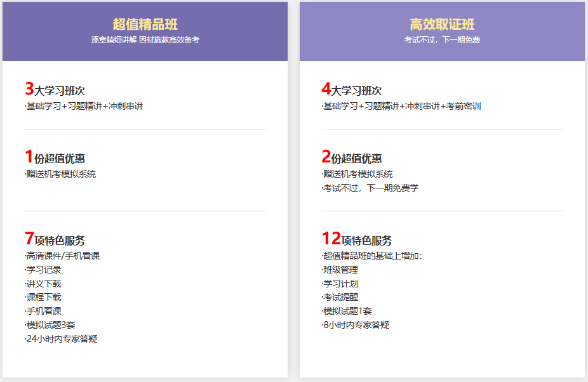This screenshot has height=382, width=588.
Task: Click the 课程下载 item
Action: (x=43, y=297)
